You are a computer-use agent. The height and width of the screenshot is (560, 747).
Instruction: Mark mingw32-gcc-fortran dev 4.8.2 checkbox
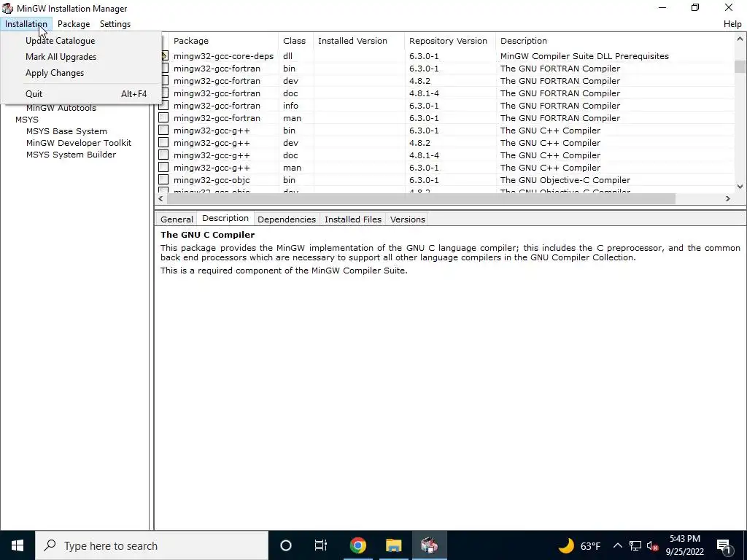(x=163, y=81)
